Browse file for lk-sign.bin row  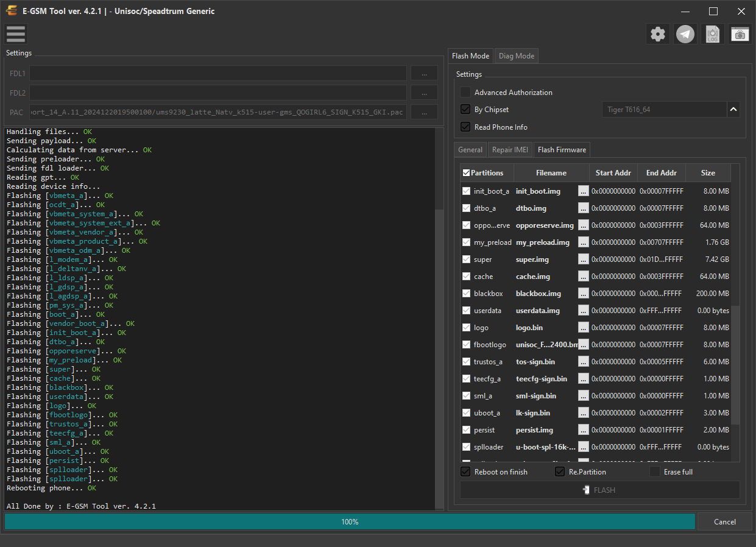pyautogui.click(x=584, y=413)
